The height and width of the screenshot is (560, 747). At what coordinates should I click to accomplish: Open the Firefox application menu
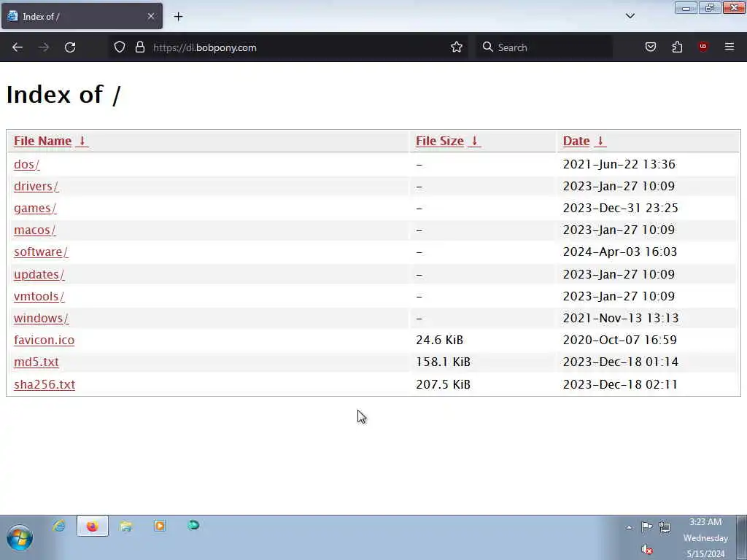(729, 47)
